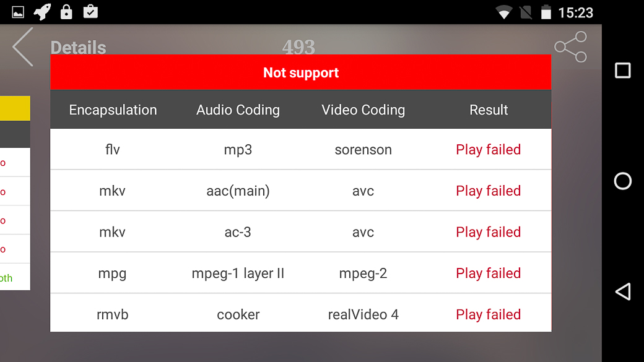Open the image notification icon
This screenshot has height=362, width=644.
(18, 12)
